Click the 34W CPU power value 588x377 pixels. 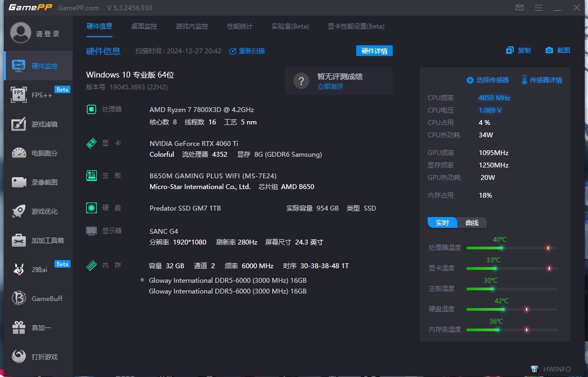(486, 135)
